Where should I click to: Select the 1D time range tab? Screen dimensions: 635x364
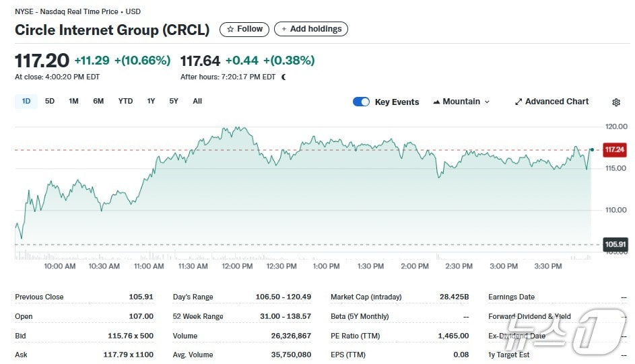point(26,101)
